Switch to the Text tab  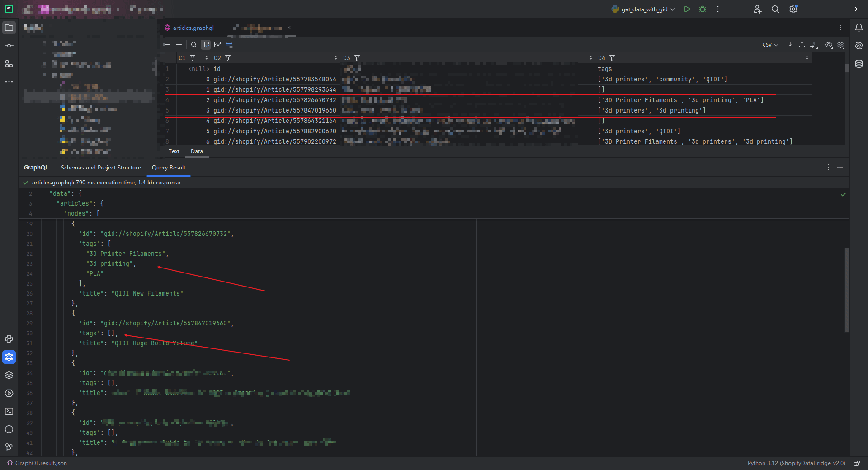[x=174, y=151]
